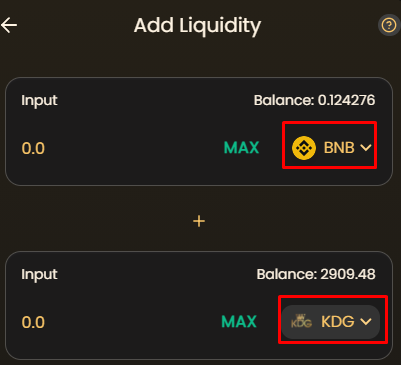This screenshot has height=365, width=401.
Task: Open the KDG token selector
Action: point(331,322)
